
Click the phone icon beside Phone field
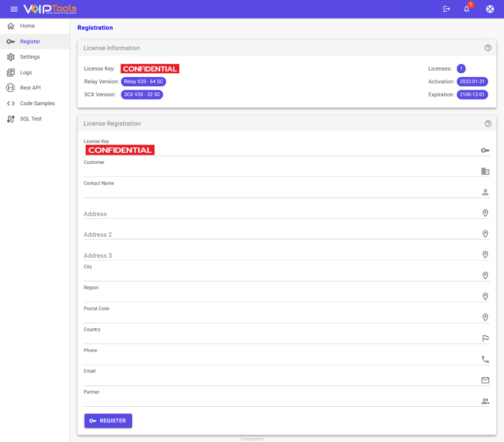coord(485,359)
